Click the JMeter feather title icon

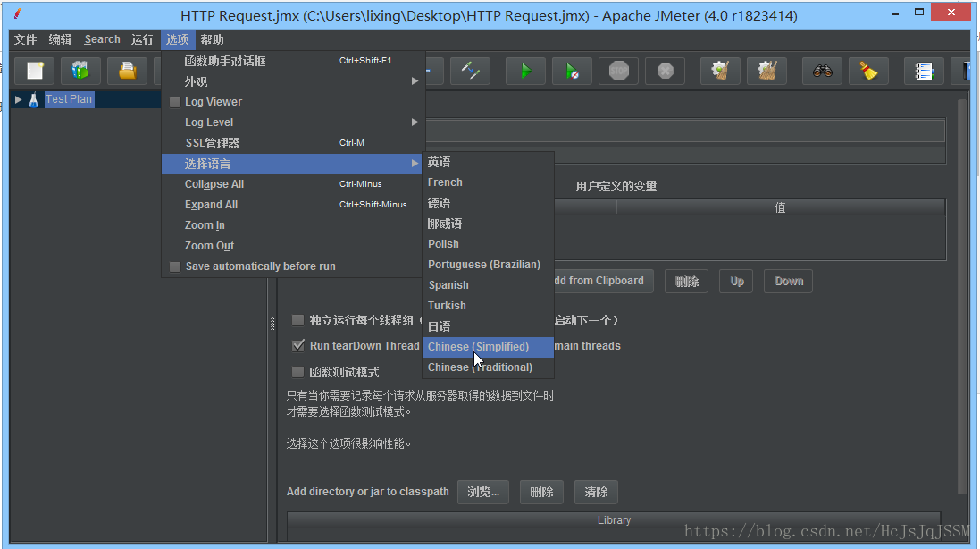pyautogui.click(x=18, y=13)
